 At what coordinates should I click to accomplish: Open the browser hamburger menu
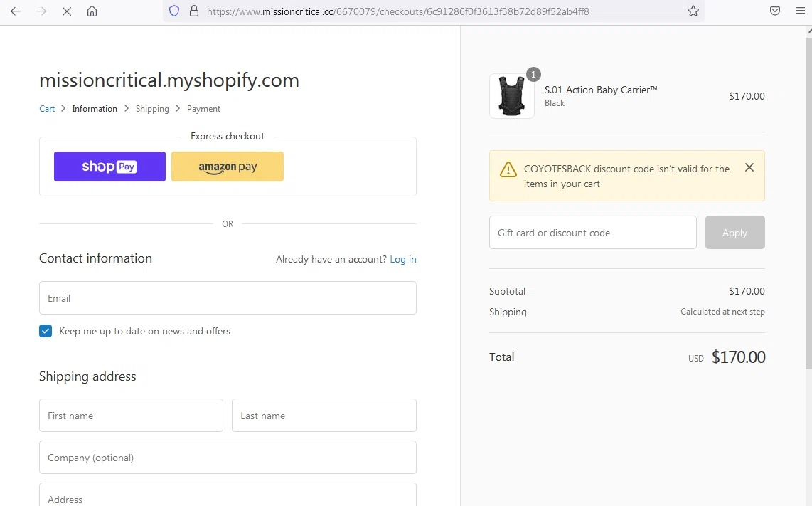coord(800,11)
